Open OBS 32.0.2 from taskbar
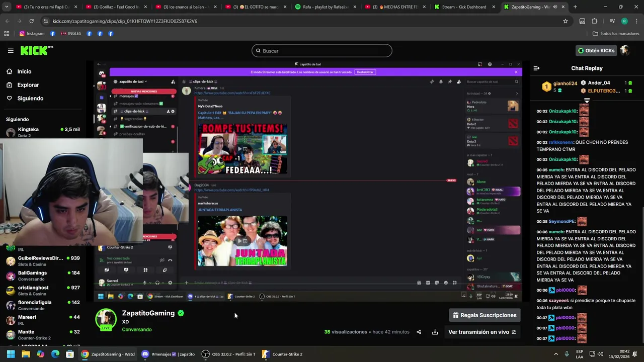 pyautogui.click(x=228, y=354)
